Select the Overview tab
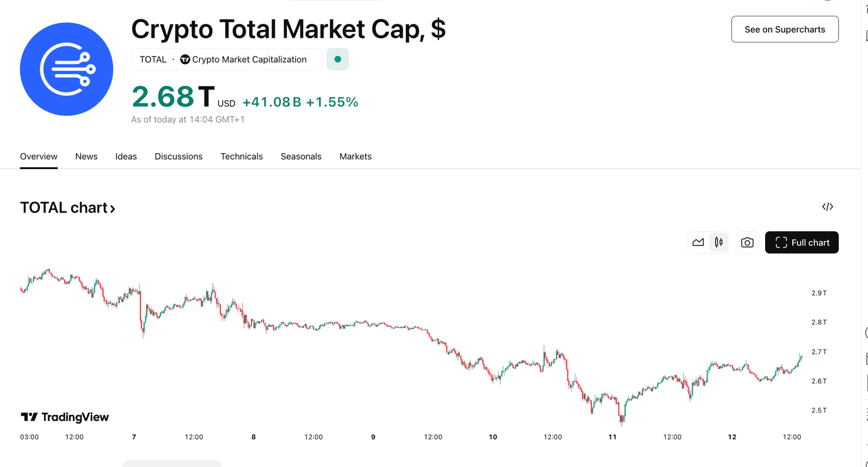Image resolution: width=868 pixels, height=467 pixels. coord(38,157)
